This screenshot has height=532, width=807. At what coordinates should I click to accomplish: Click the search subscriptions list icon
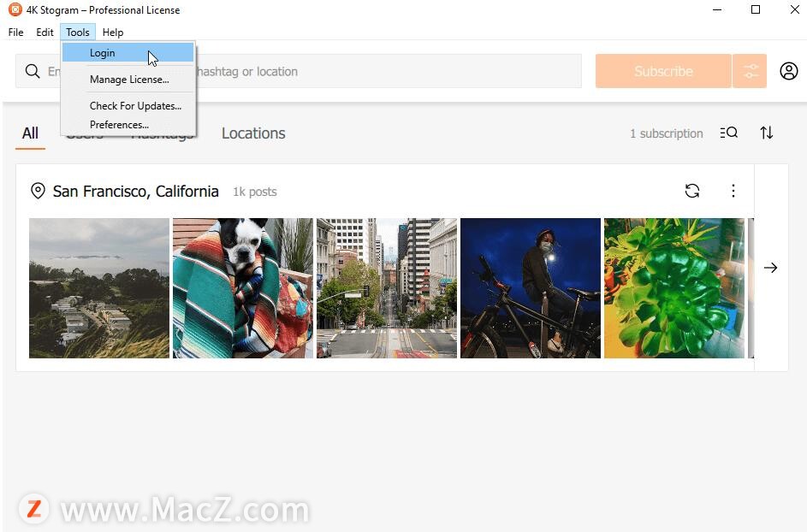point(729,133)
